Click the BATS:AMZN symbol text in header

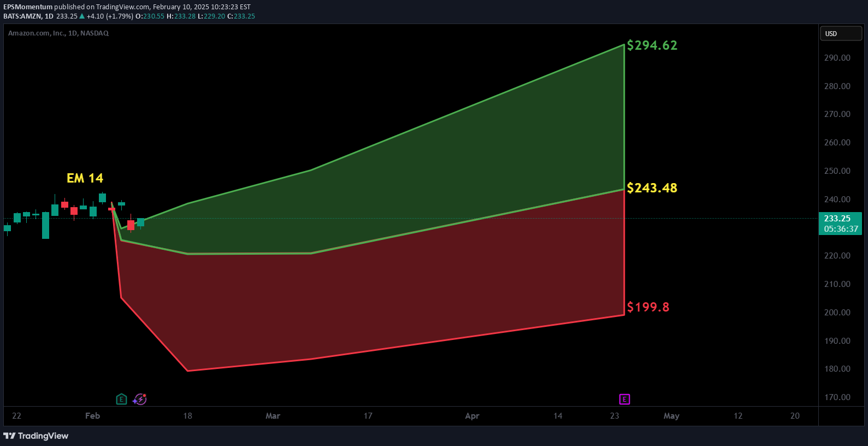[x=22, y=16]
